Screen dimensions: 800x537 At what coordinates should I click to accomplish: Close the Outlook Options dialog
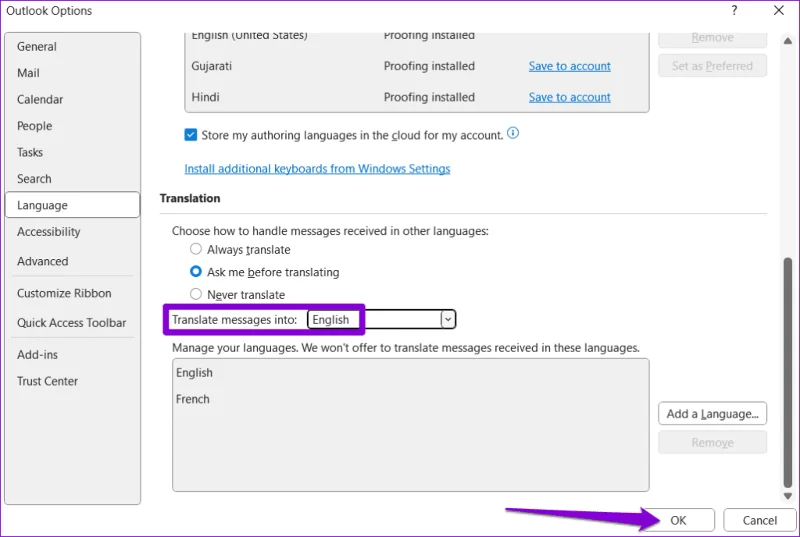tap(779, 10)
